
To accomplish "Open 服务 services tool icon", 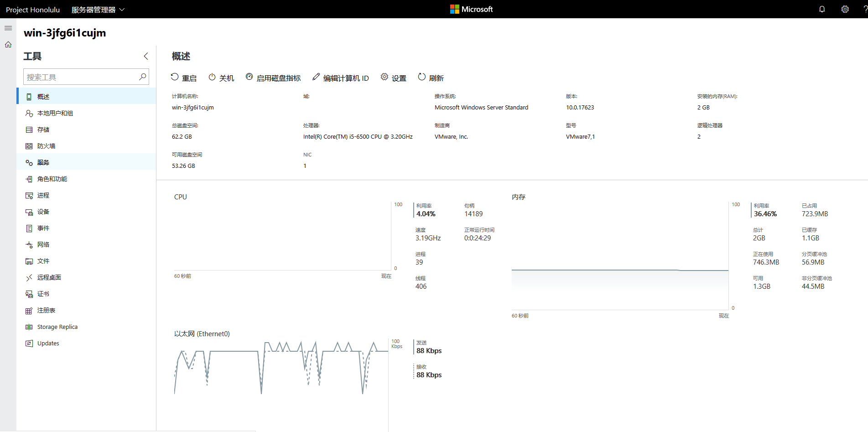I will click(x=29, y=162).
